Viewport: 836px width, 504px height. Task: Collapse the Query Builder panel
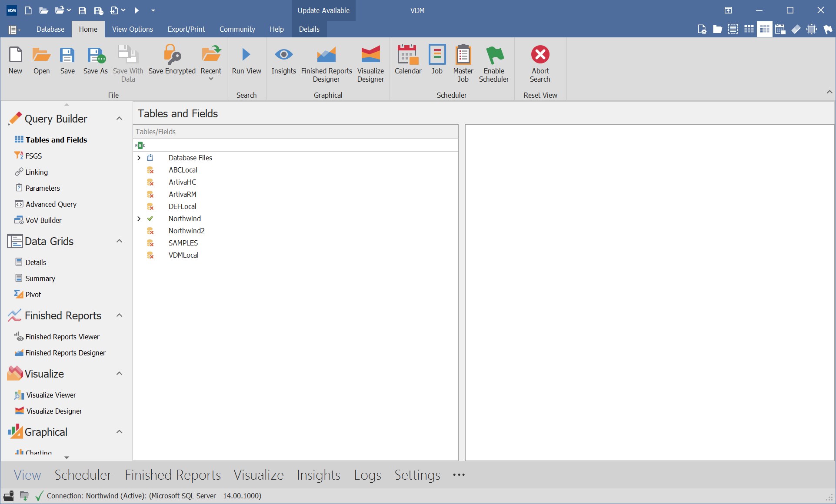click(119, 119)
